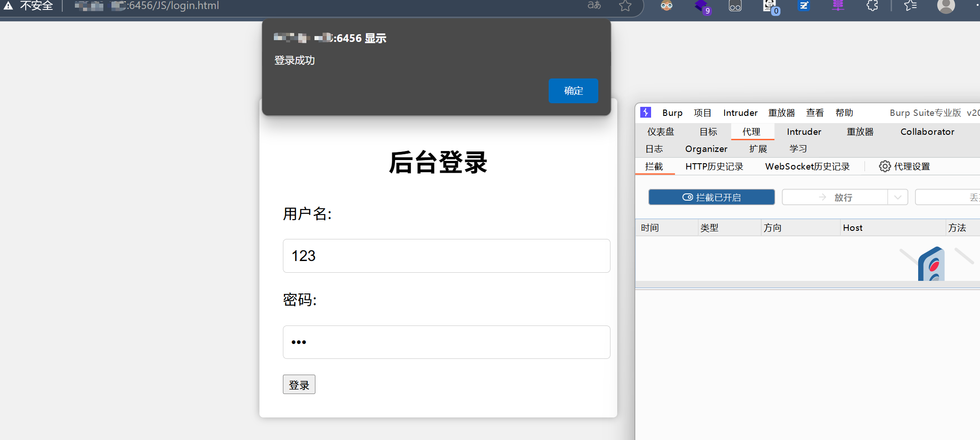Open the 学习 learn tab
Screen dimensions: 980x440
[x=798, y=149]
